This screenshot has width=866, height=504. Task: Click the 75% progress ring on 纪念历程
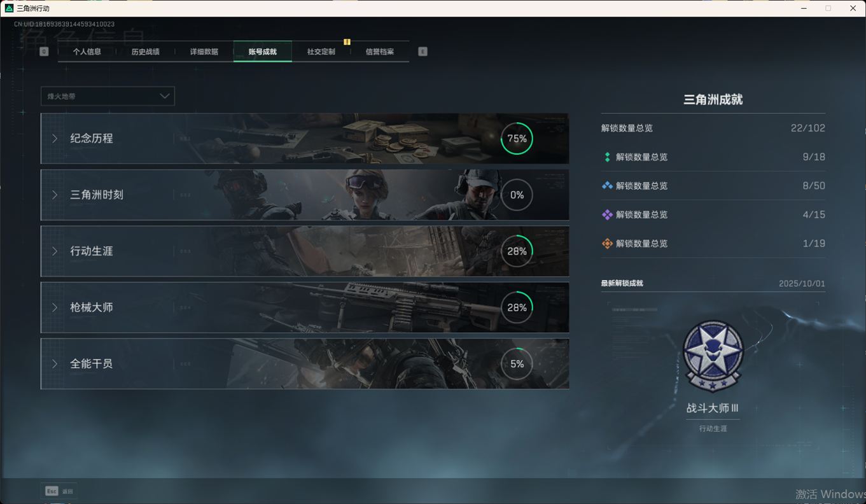click(x=517, y=139)
